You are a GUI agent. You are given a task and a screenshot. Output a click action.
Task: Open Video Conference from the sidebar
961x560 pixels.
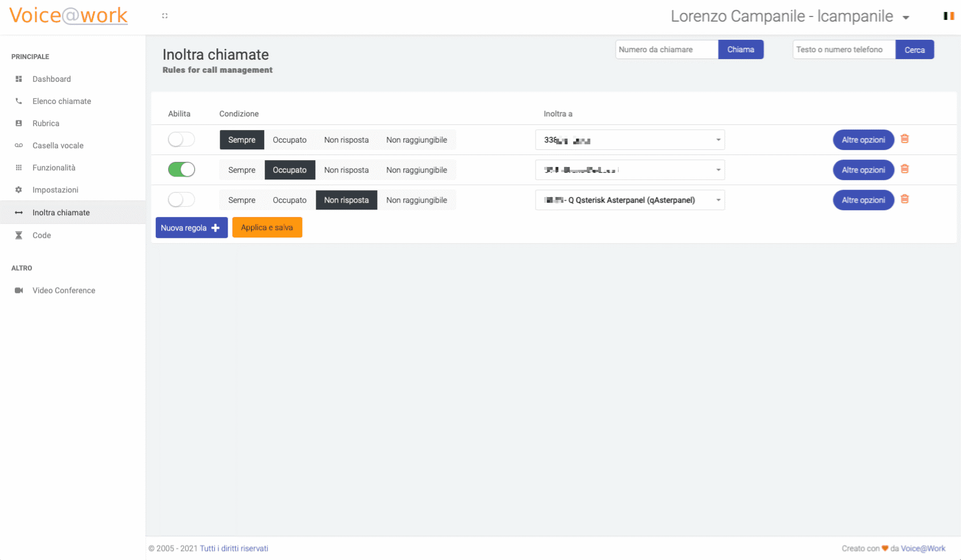(64, 290)
